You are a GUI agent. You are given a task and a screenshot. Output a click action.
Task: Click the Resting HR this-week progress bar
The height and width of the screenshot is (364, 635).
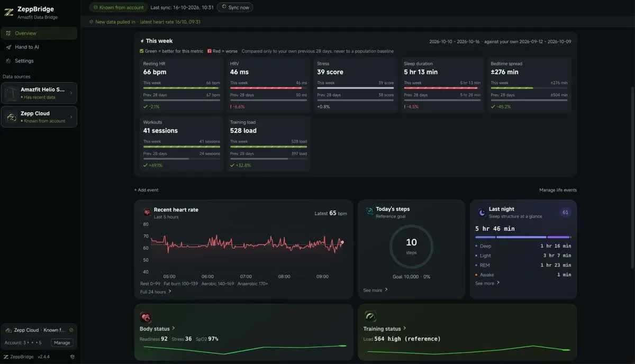click(182, 88)
